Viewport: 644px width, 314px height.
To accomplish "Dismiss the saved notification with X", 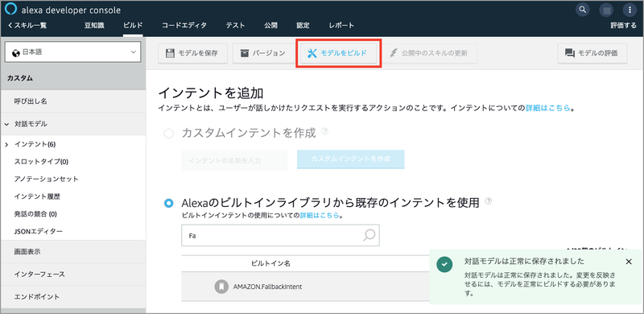I will [x=629, y=262].
